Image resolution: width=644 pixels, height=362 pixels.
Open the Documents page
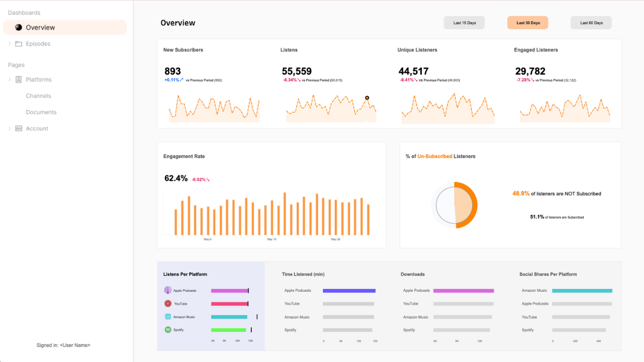click(41, 112)
